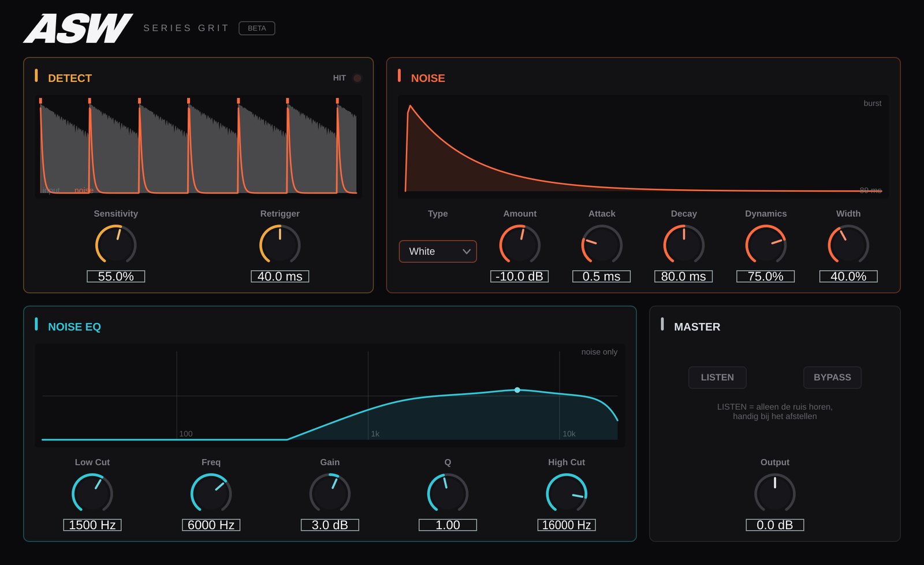Click the EQ peak node on the curve

[x=517, y=390]
